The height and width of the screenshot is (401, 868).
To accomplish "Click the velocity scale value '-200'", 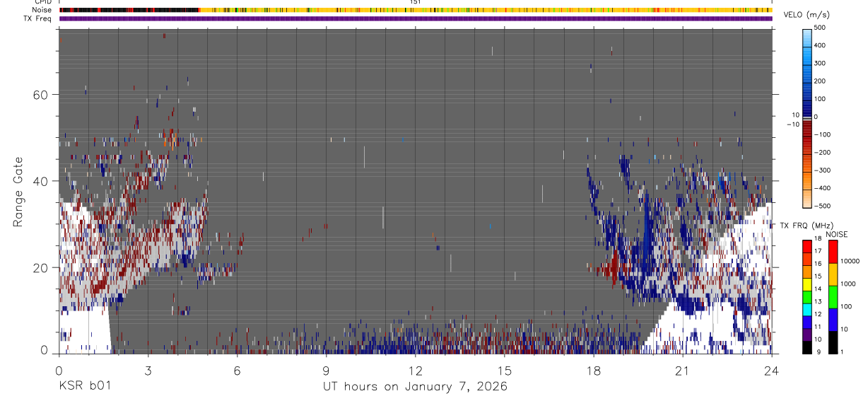I will point(823,153).
